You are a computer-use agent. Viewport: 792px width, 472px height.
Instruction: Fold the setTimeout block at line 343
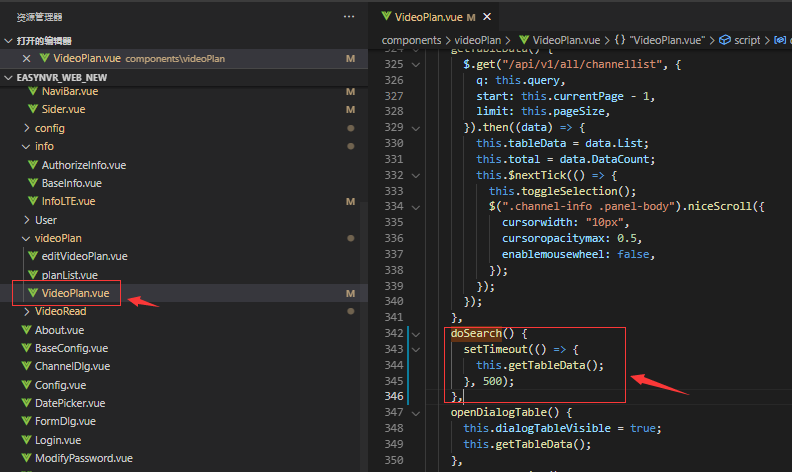[416, 350]
